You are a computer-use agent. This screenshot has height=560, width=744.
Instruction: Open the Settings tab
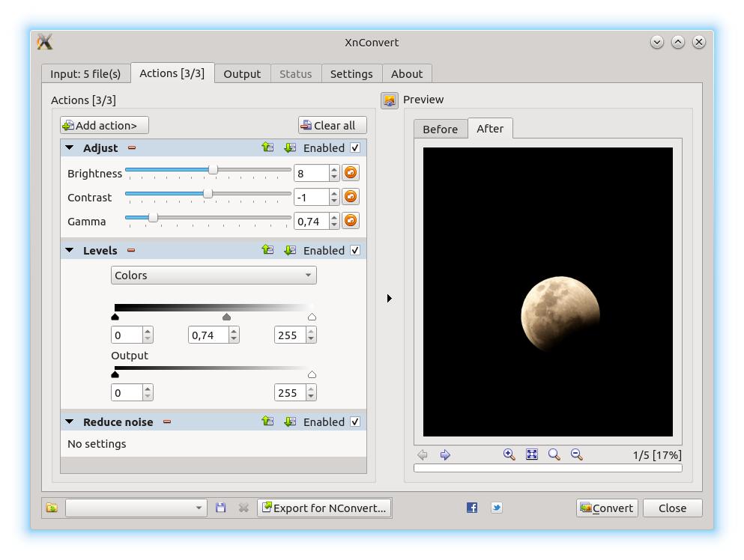351,74
